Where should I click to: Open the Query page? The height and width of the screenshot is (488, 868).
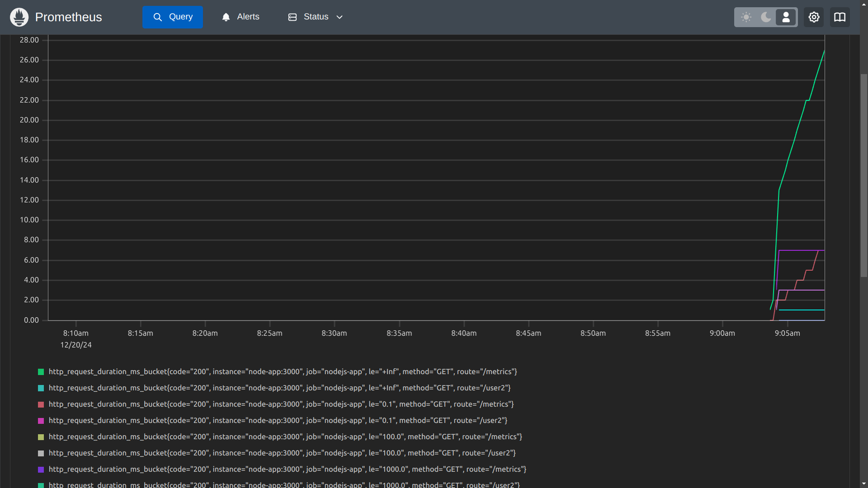coord(173,17)
